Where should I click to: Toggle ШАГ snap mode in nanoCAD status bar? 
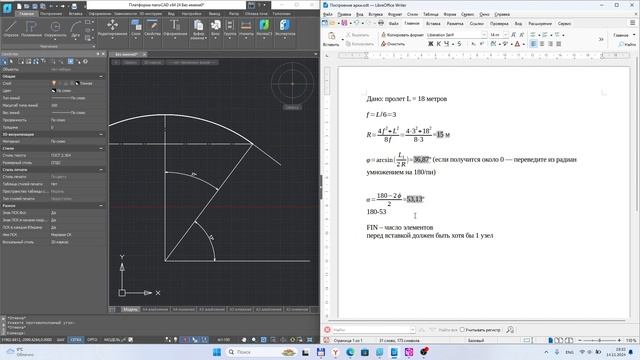click(60, 340)
